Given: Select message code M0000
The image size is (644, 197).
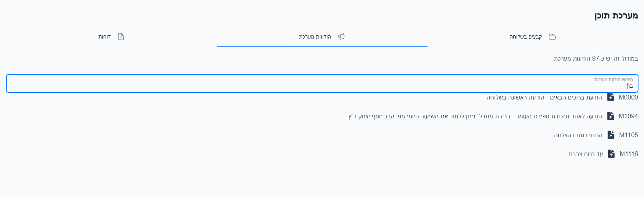Looking at the screenshot, I should [x=628, y=98].
